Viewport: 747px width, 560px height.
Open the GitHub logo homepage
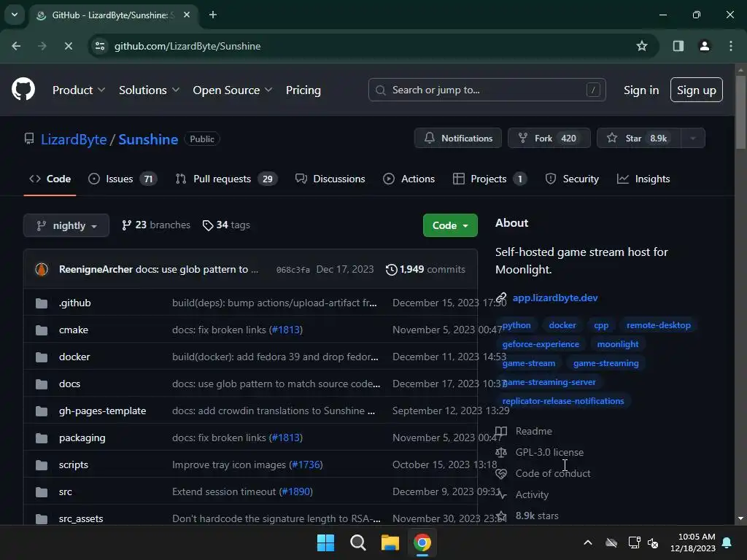(x=23, y=90)
